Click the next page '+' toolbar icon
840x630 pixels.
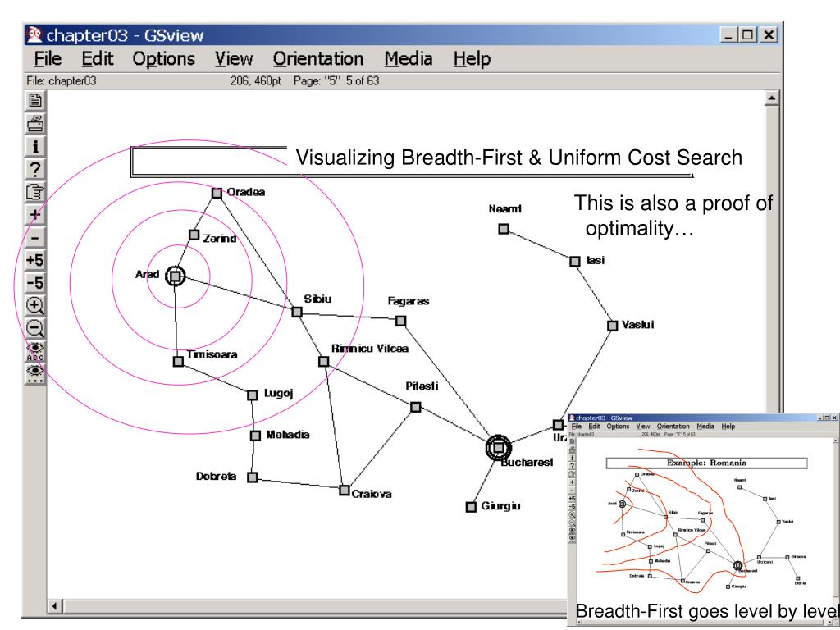(35, 214)
